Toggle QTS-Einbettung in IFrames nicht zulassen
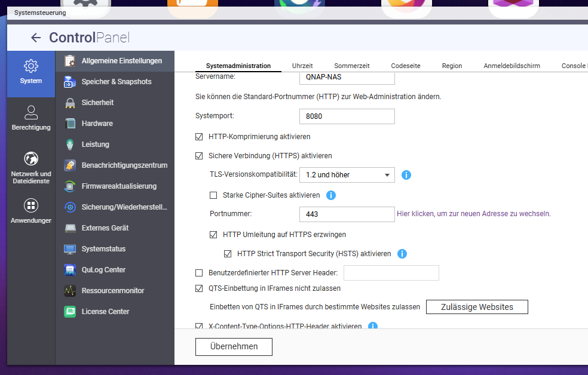This screenshot has height=375, width=588. click(x=199, y=288)
